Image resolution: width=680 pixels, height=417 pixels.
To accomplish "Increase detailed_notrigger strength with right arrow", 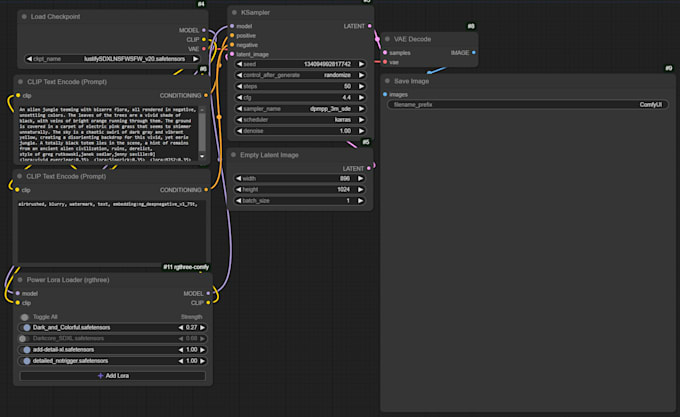I will coord(202,361).
